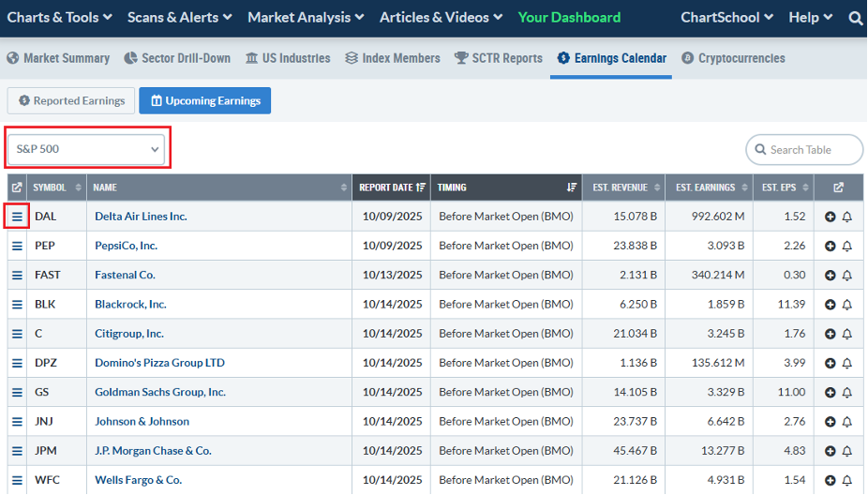Go to Your Dashboard
868x495 pixels.
pos(569,18)
